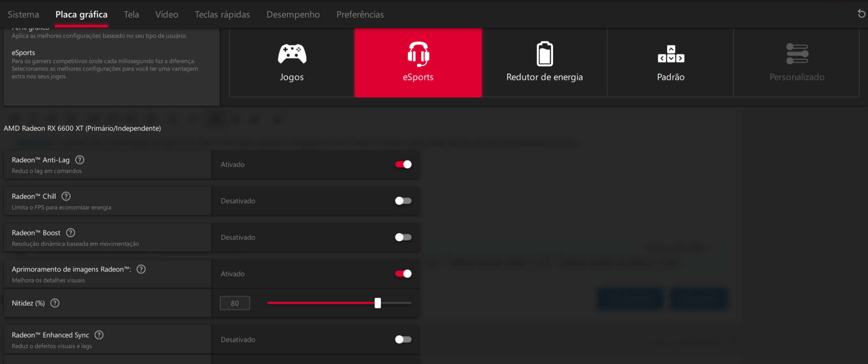Click the Jogos profile label
The height and width of the screenshot is (364, 868).
click(292, 77)
